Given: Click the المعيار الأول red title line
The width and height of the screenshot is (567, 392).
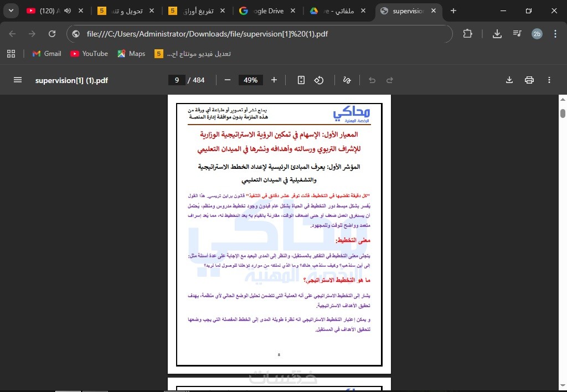Looking at the screenshot, I should coord(279,135).
